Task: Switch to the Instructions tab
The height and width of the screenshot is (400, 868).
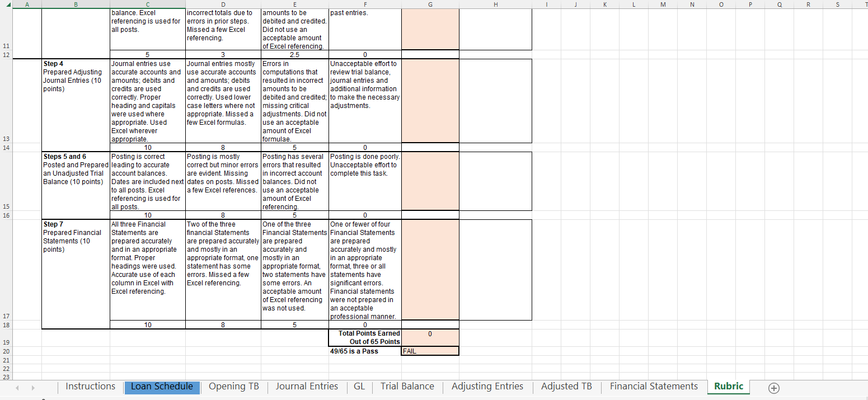Action: pyautogui.click(x=90, y=386)
